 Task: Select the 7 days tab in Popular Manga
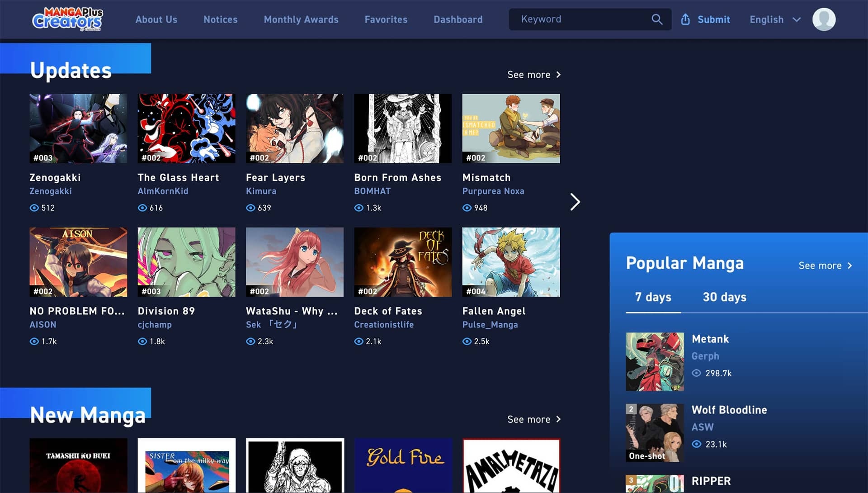coord(652,297)
